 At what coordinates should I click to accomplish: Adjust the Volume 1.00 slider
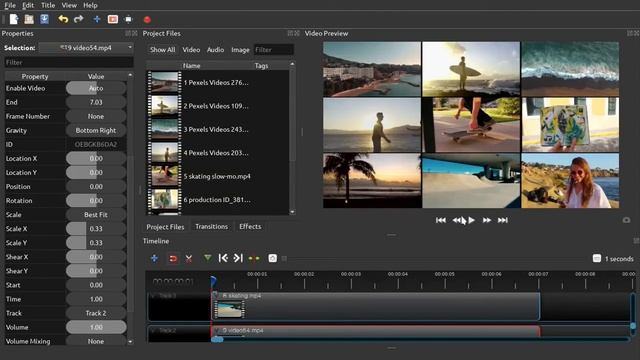point(96,327)
